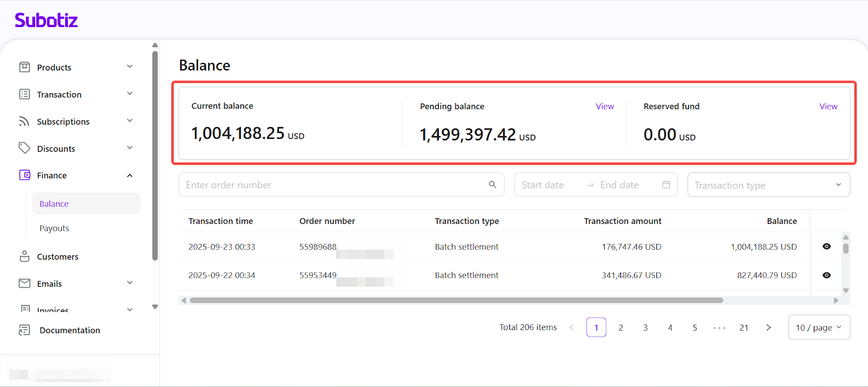This screenshot has height=387, width=868.
Task: Collapse the Finance menu section
Action: pos(130,176)
